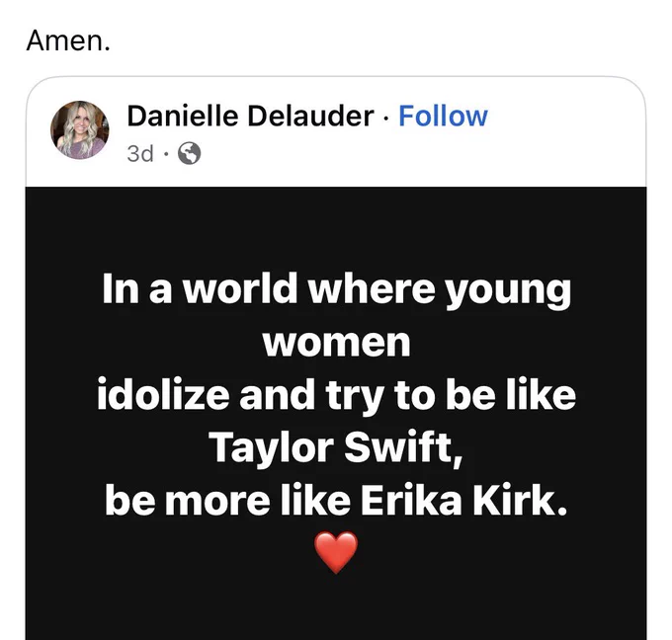The height and width of the screenshot is (640, 672).
Task: Click the line 'In a world where young'
Action: [336, 290]
